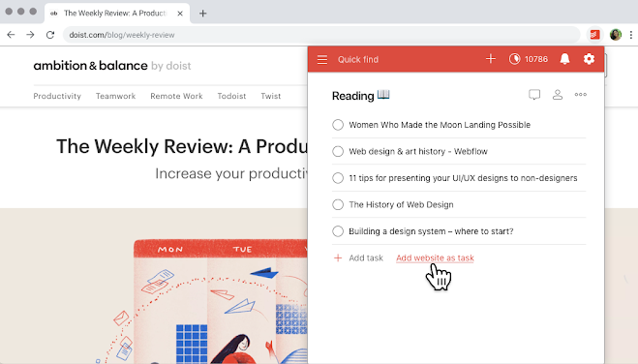Select The Weekly Review browser tab
The image size is (638, 364).
point(117,14)
